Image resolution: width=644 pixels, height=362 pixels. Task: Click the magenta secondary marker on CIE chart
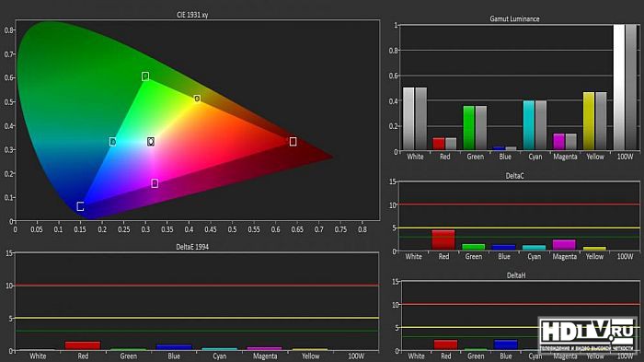[155, 183]
